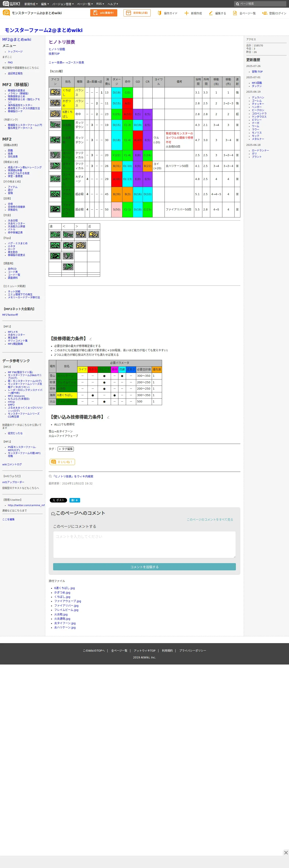Image resolution: width=289 pixels, height=868 pixels.
Task: Open the デュラハン link in 更新履歴
Action: 258,98
